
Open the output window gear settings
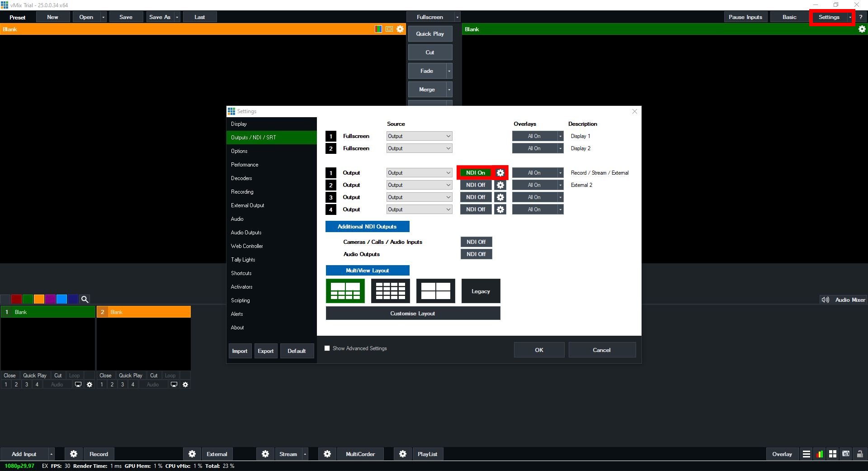click(862, 29)
